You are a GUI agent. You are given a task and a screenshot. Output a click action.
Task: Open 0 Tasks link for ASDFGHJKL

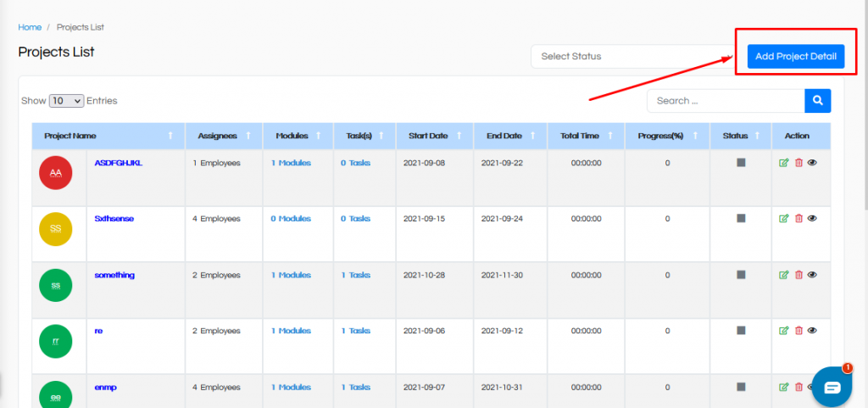(355, 164)
